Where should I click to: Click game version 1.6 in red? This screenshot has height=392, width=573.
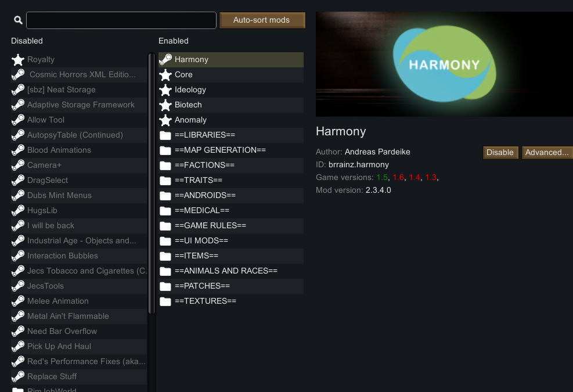(398, 178)
